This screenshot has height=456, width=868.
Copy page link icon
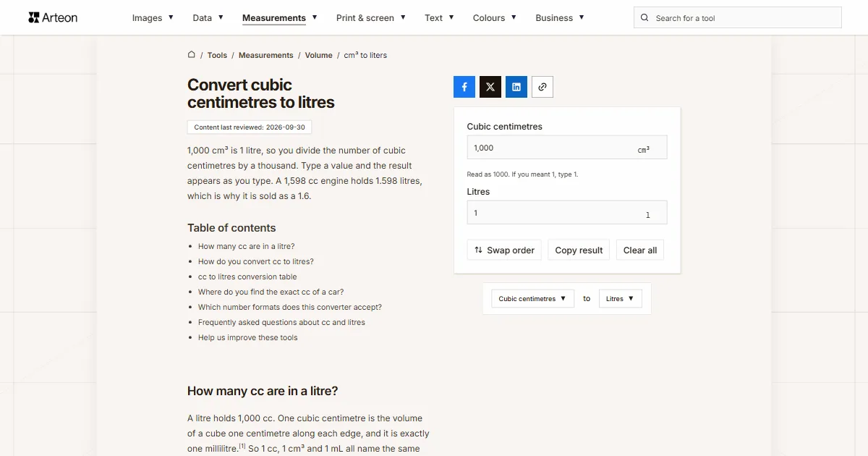(542, 87)
